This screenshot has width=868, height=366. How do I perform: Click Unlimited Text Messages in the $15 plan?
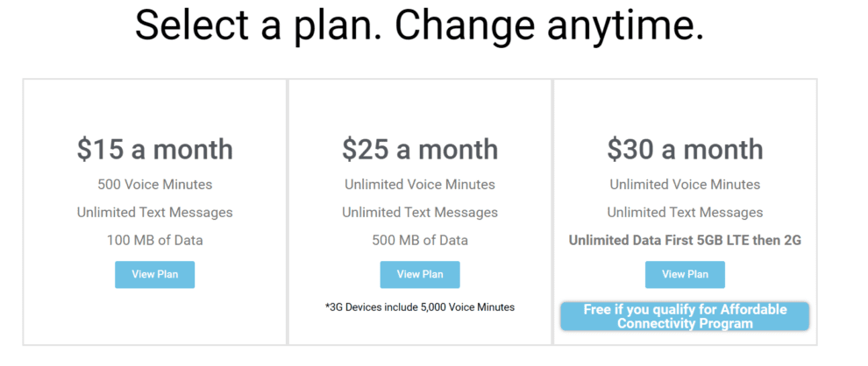pyautogui.click(x=154, y=213)
